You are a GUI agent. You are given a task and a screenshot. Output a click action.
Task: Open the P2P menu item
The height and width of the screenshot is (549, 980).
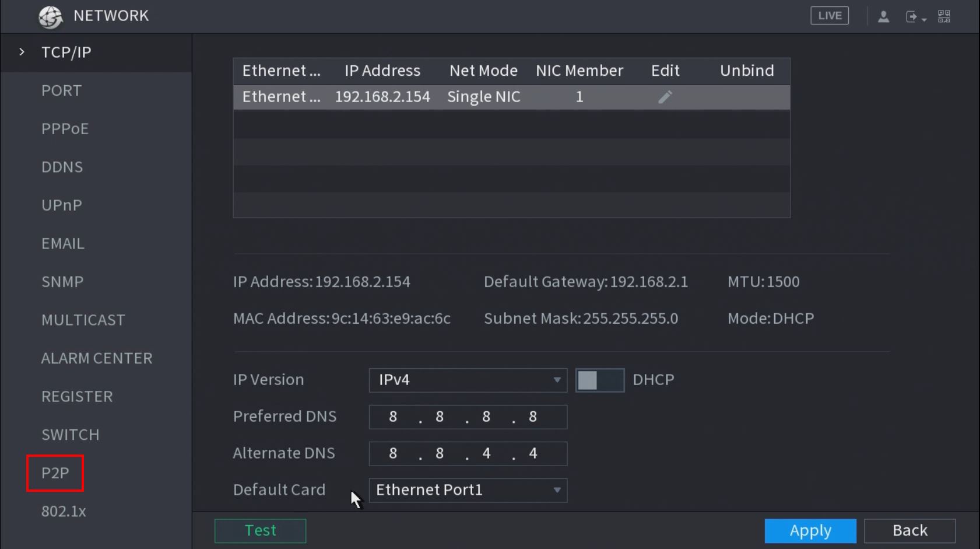(x=55, y=473)
